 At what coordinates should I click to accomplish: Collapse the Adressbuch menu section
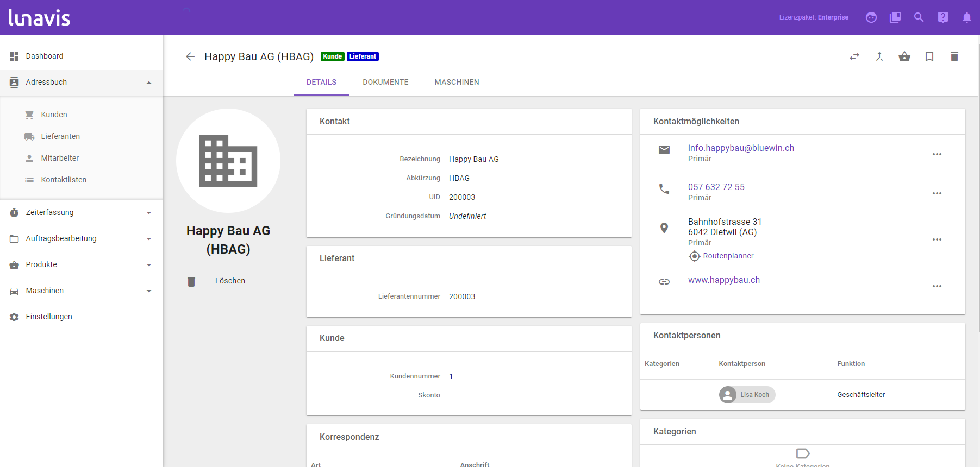149,83
